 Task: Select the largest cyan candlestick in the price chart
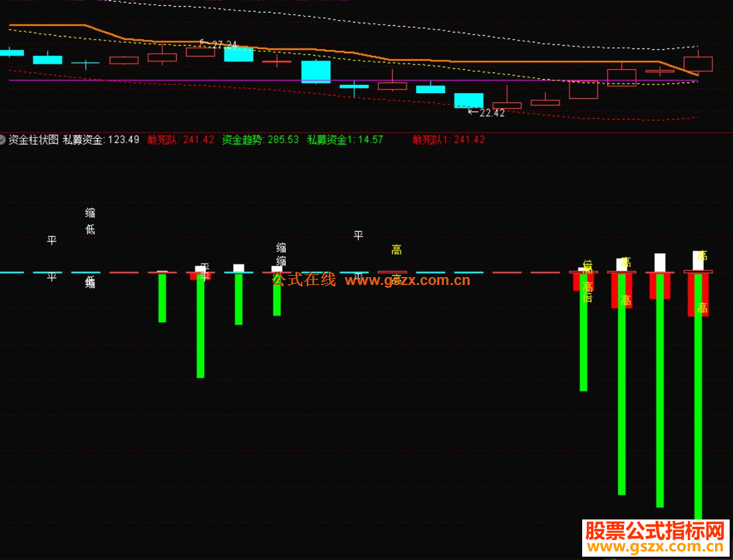tap(316, 72)
